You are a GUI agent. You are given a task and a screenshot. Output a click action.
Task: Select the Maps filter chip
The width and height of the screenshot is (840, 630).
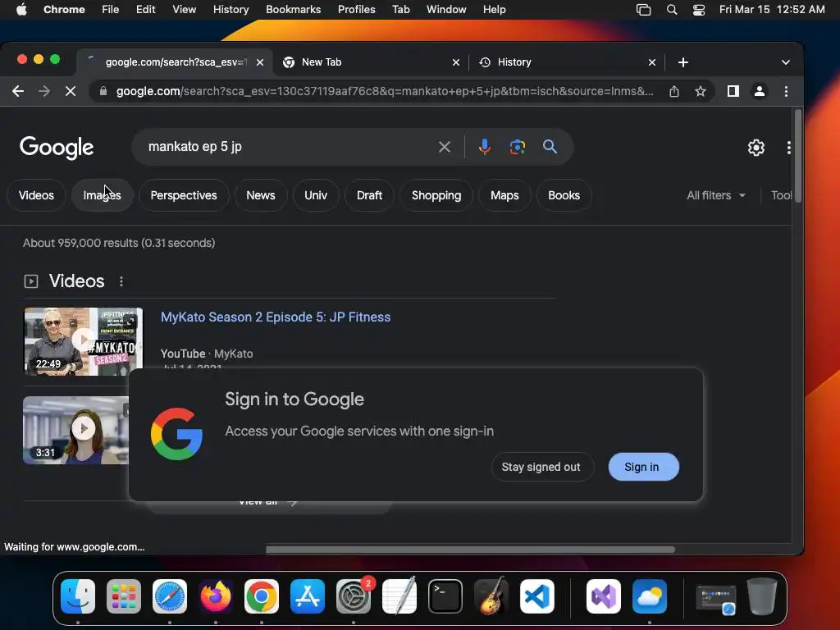pyautogui.click(x=504, y=195)
